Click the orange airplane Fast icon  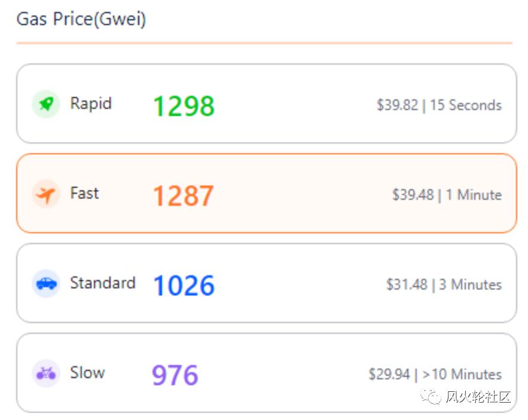click(46, 194)
